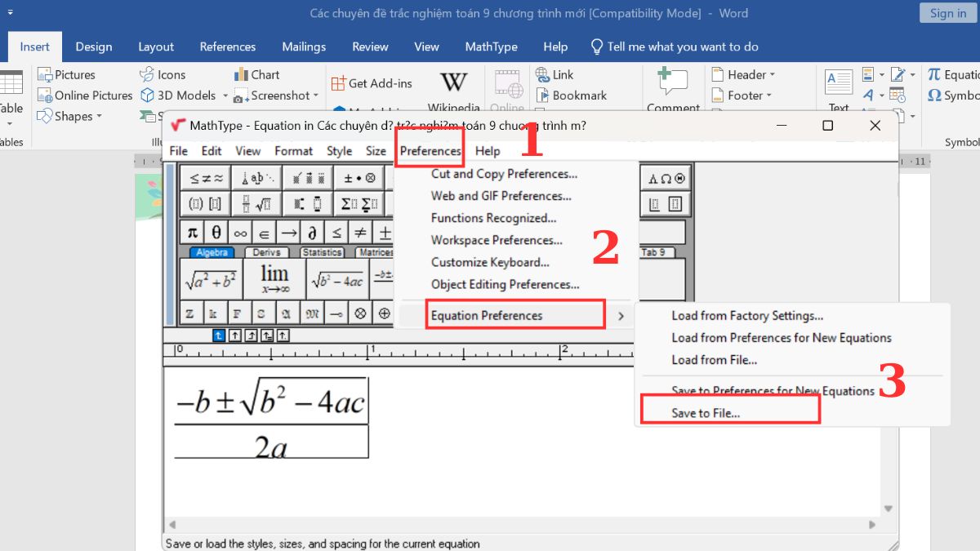Viewport: 980px width, 551px height.
Task: Click the quadratic formula in the editing area
Action: [271, 417]
